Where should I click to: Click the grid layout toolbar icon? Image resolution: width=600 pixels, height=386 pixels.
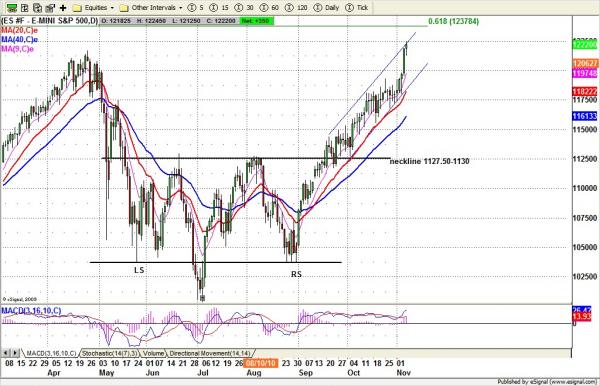click(x=25, y=7)
